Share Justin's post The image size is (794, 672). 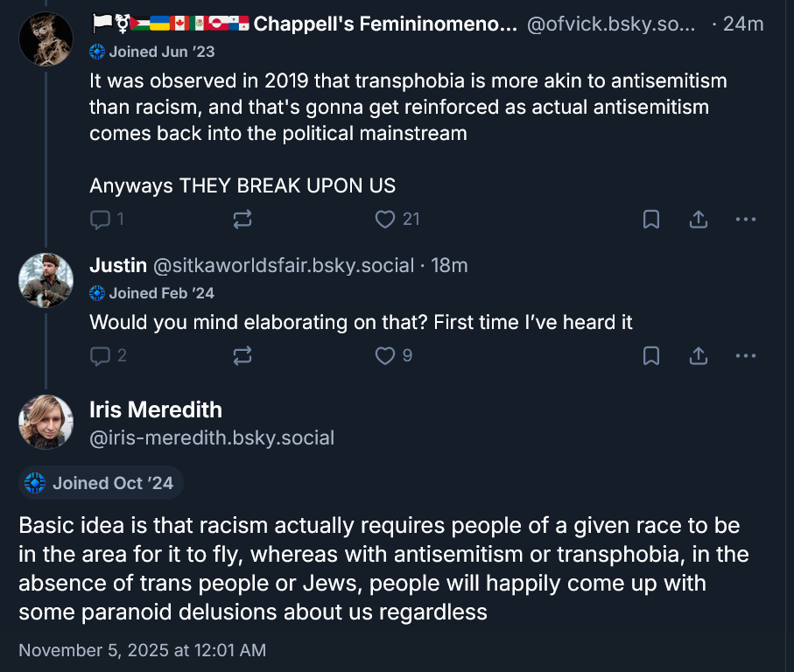[699, 355]
